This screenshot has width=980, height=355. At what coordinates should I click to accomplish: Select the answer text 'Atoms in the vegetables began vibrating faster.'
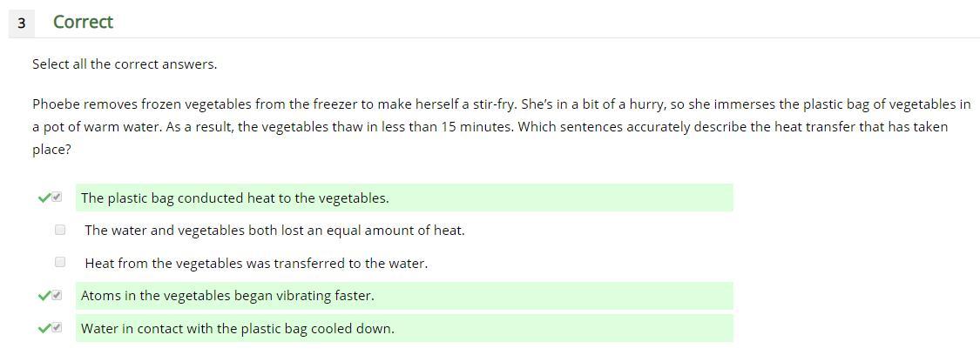[227, 296]
